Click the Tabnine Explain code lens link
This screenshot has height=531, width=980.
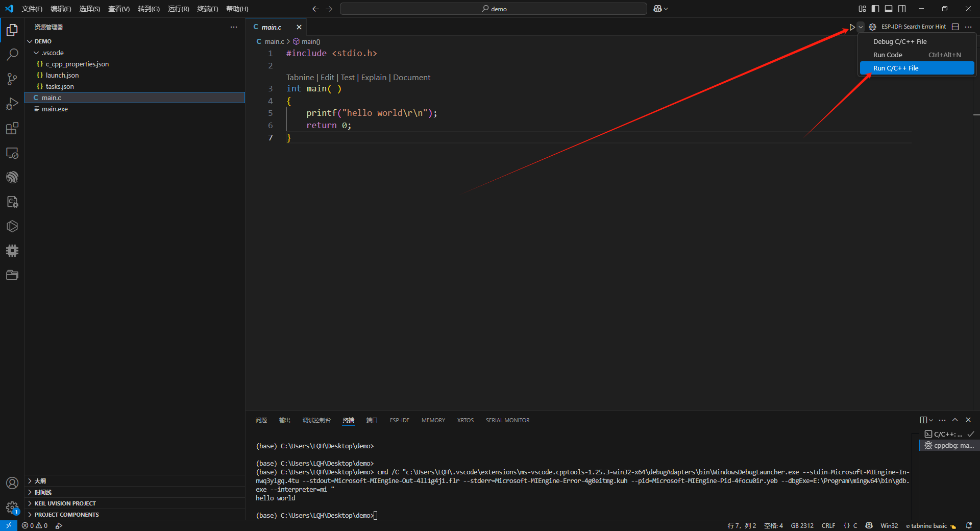pyautogui.click(x=374, y=78)
